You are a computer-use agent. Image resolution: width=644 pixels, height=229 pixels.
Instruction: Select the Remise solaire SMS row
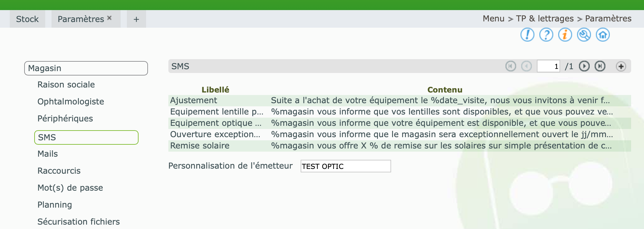click(400, 146)
